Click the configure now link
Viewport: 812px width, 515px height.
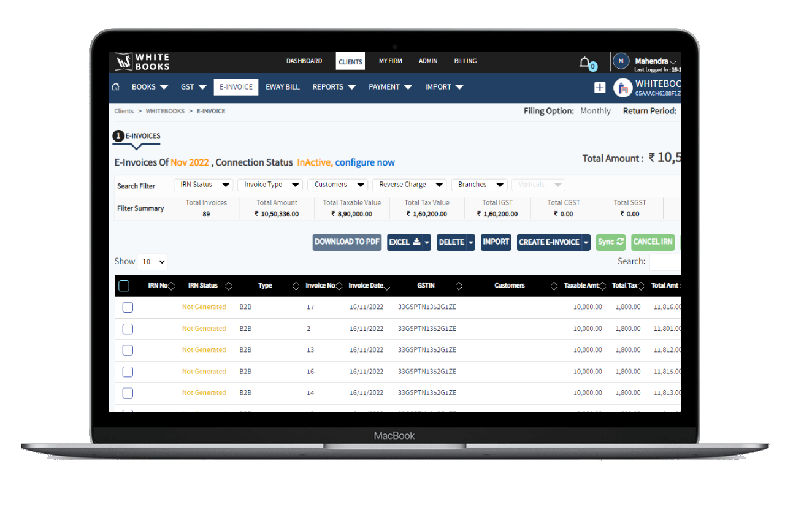tap(365, 162)
